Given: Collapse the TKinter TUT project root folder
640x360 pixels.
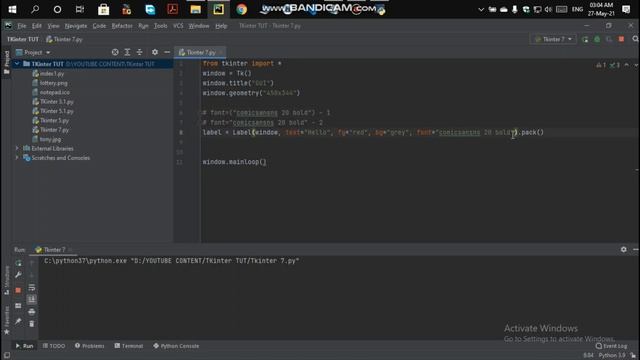Looking at the screenshot, I should click(17, 64).
